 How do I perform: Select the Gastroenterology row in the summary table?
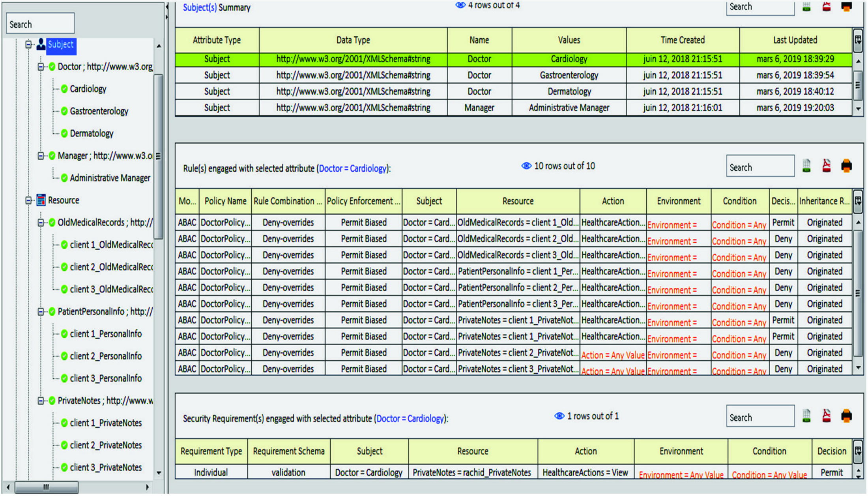[x=513, y=75]
